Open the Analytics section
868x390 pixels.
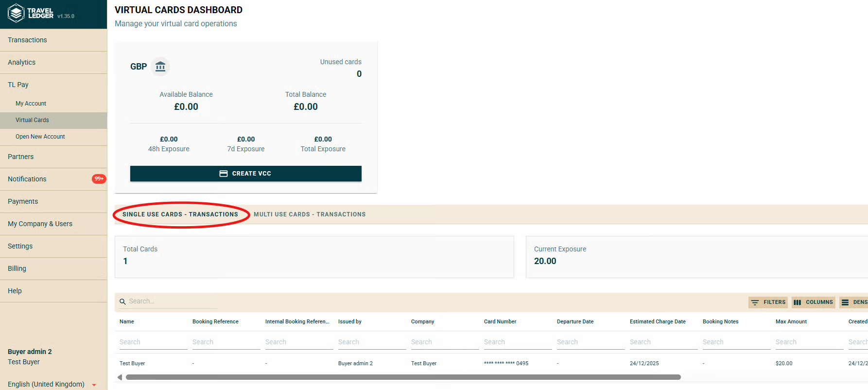pyautogui.click(x=22, y=62)
